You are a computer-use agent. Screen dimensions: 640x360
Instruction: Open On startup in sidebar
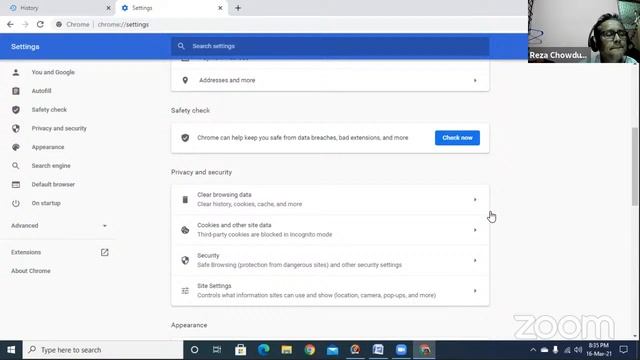[46, 203]
